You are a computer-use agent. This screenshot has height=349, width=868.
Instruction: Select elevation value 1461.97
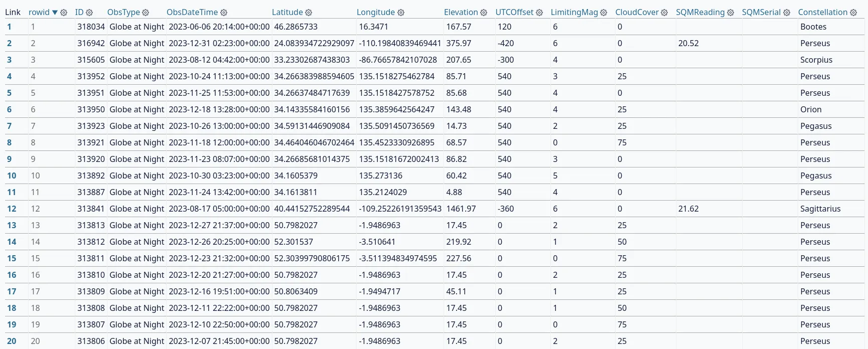[x=461, y=209]
